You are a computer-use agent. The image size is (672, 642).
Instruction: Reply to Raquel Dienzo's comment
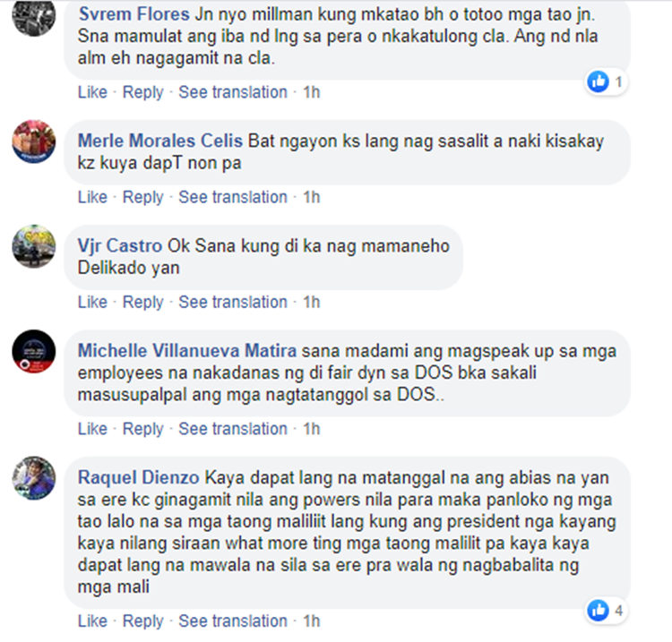click(142, 621)
